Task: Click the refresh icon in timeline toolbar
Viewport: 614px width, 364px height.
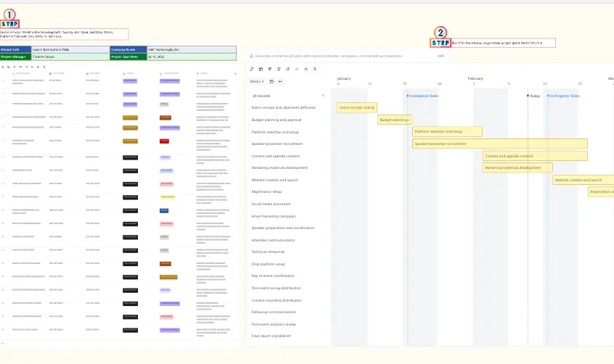Action: click(x=252, y=69)
